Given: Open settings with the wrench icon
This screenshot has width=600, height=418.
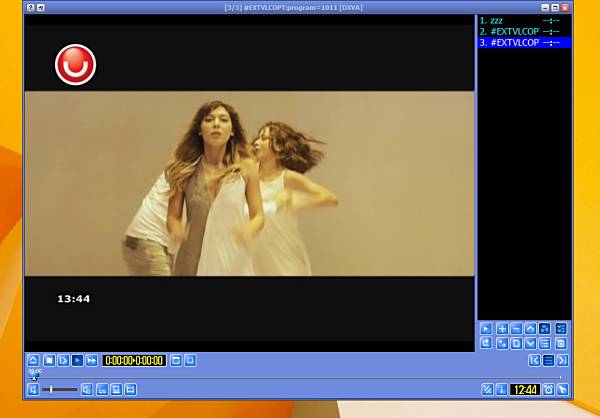Looking at the screenshot, I should pyautogui.click(x=562, y=389).
